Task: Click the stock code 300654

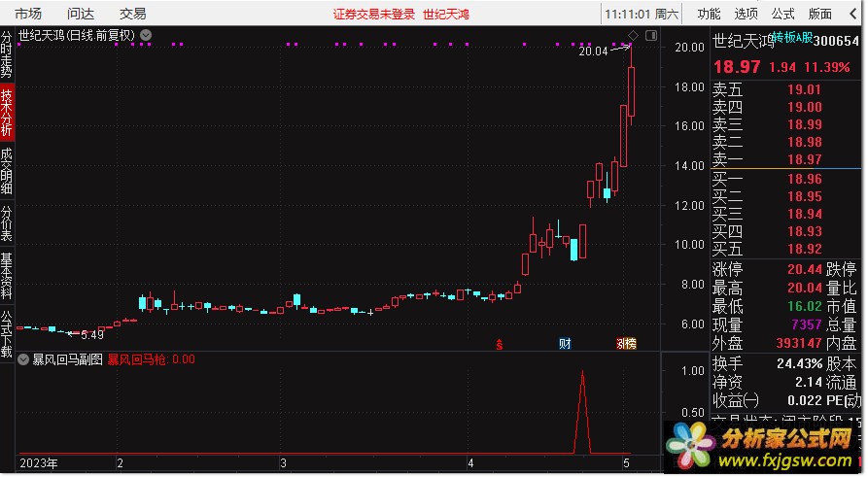Action: (836, 41)
